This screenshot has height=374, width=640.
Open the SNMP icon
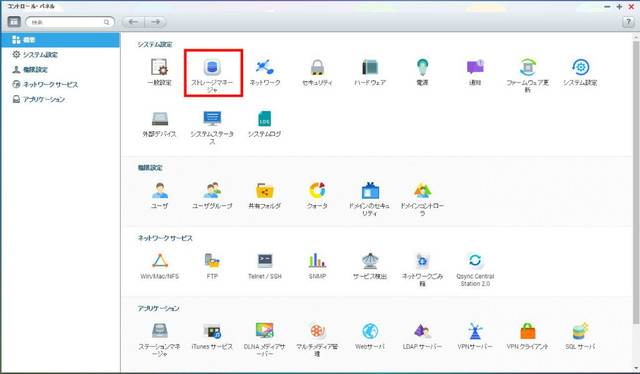click(x=317, y=260)
